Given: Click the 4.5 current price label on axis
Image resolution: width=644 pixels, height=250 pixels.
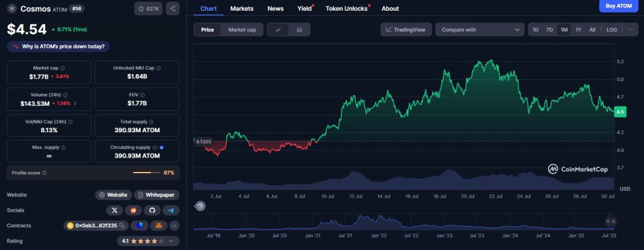Looking at the screenshot, I should pyautogui.click(x=620, y=112).
